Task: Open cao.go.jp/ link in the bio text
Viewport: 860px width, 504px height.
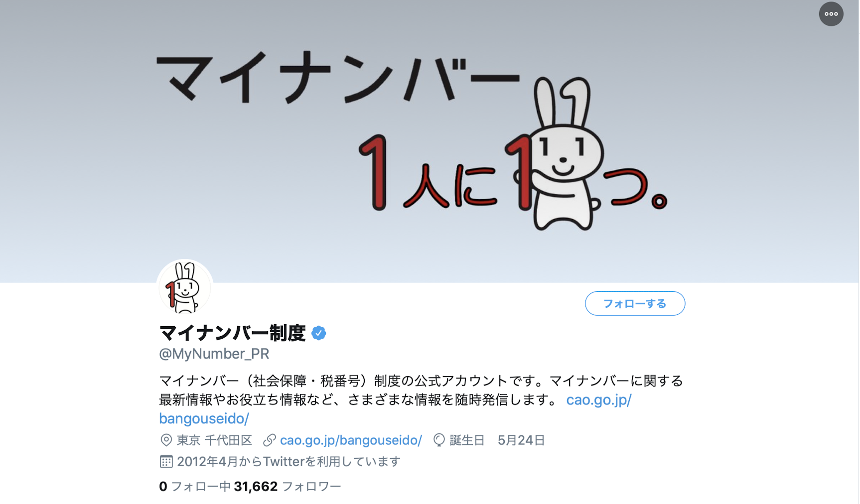Action: [x=599, y=400]
